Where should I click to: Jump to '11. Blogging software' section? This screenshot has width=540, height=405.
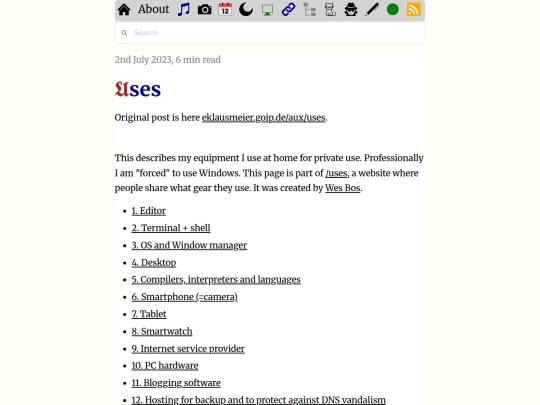176,383
